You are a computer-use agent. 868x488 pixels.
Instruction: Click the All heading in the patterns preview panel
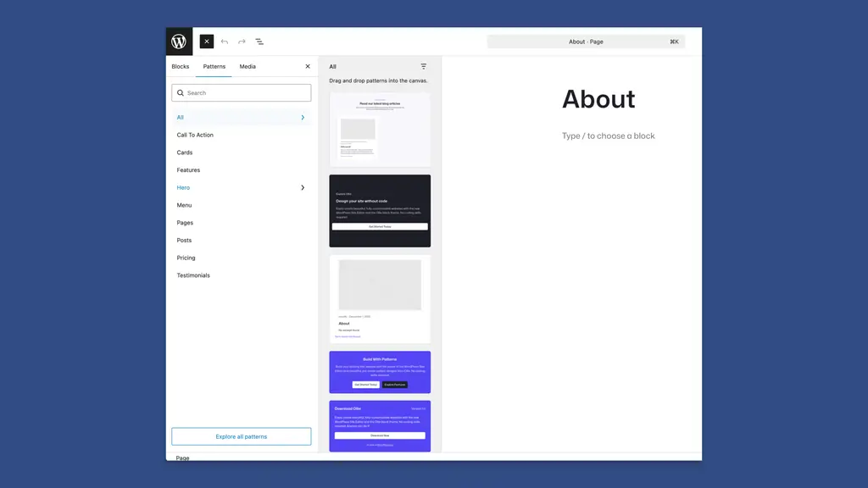[332, 66]
